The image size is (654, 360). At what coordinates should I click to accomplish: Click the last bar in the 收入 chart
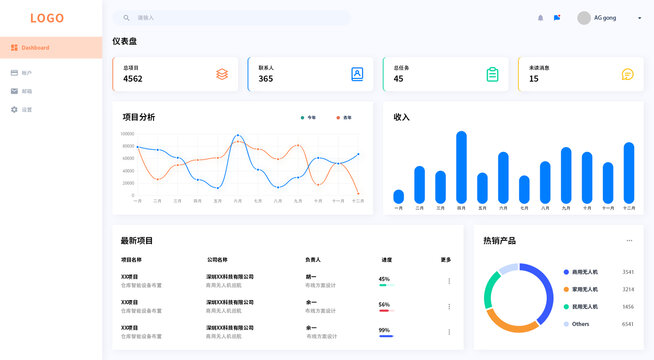pos(629,173)
